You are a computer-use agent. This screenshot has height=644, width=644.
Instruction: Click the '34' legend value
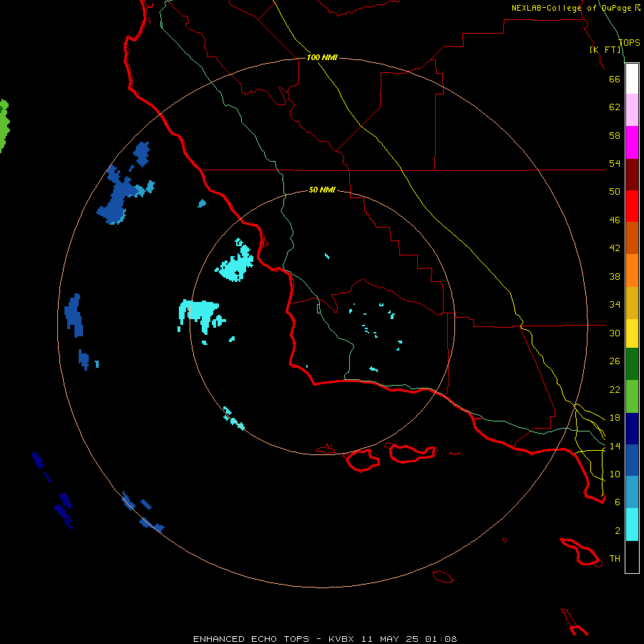[x=615, y=305]
